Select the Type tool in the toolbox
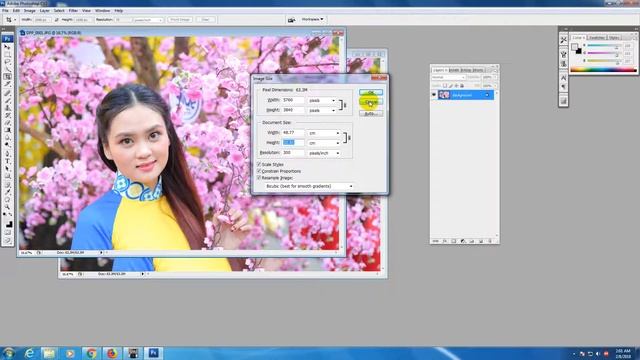The height and width of the screenshot is (360, 640). [7, 161]
